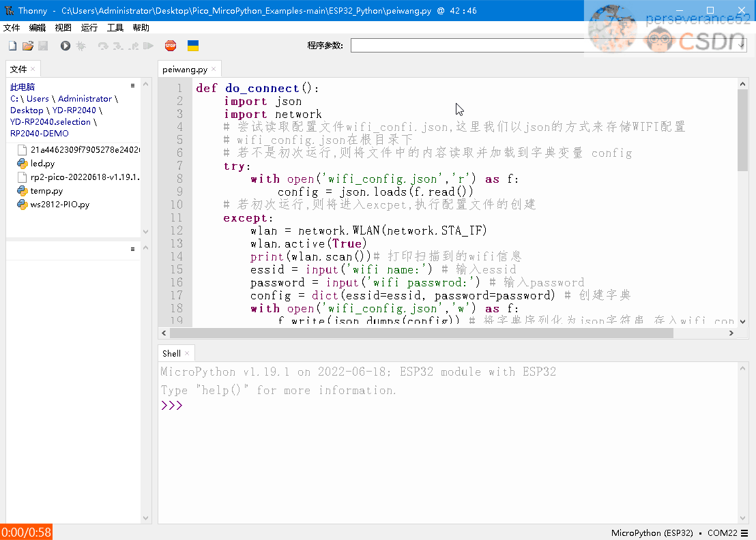Viewport: 756px width, 540px height.
Task: Open the local files panel options menu
Action: [132, 86]
